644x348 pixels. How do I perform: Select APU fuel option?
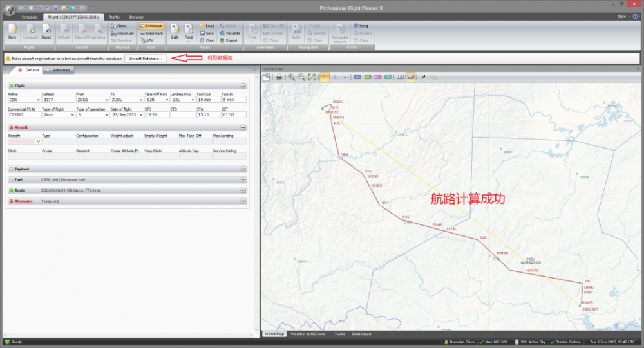[x=147, y=41]
